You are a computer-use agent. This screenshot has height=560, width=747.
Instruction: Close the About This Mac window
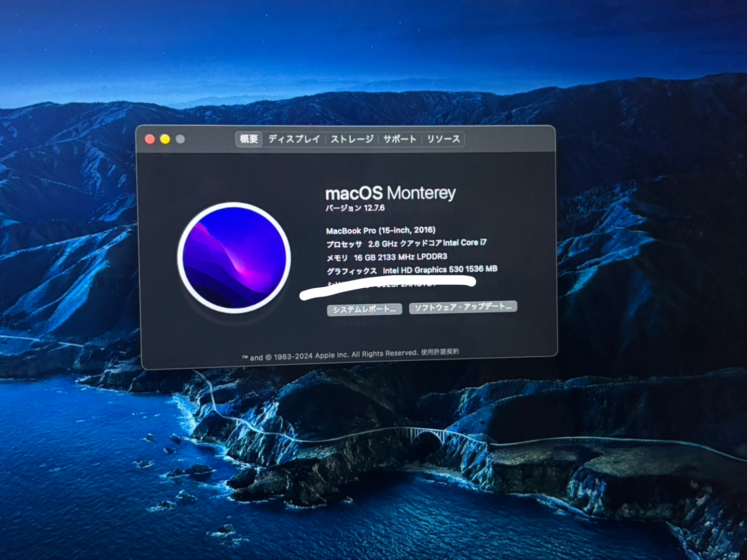(x=150, y=139)
